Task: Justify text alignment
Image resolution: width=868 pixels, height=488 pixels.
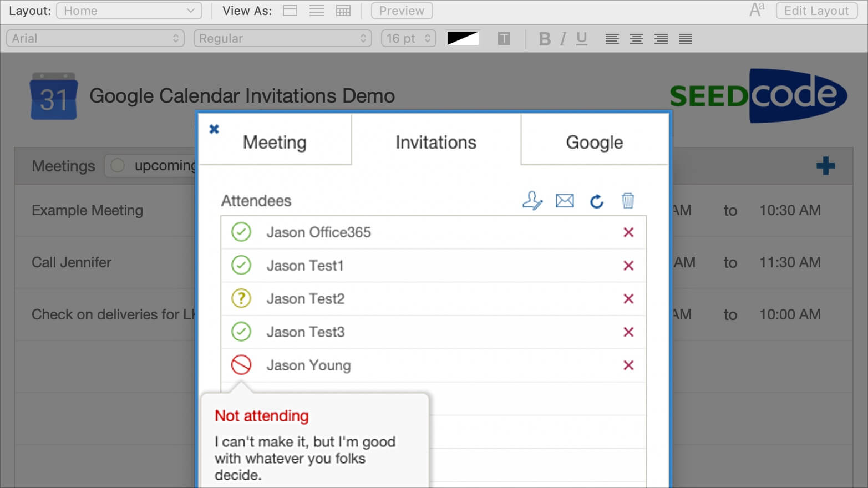Action: [685, 38]
